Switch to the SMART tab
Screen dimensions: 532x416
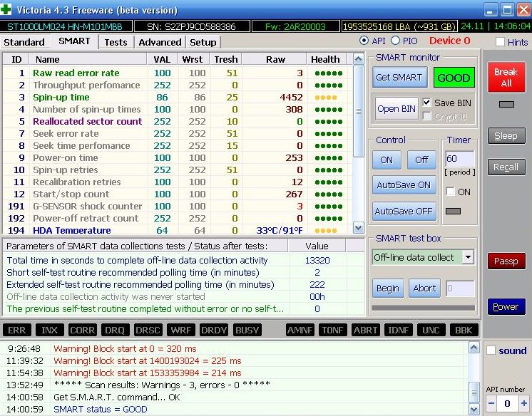(x=74, y=41)
